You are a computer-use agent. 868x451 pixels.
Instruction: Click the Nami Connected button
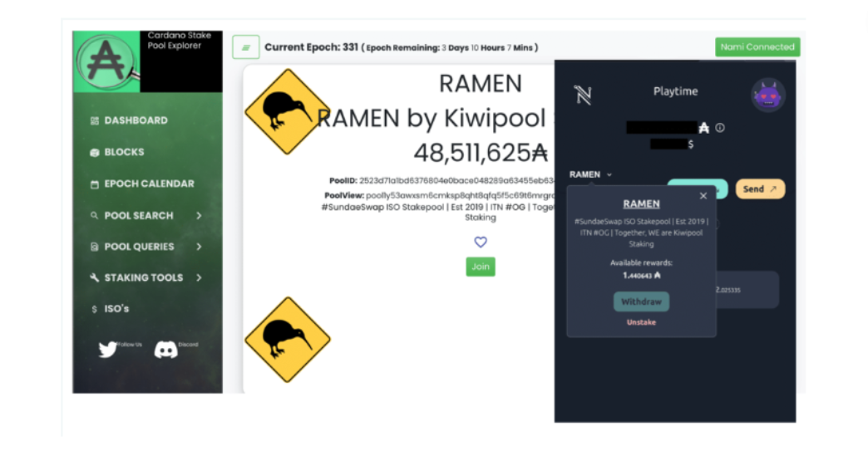[757, 47]
